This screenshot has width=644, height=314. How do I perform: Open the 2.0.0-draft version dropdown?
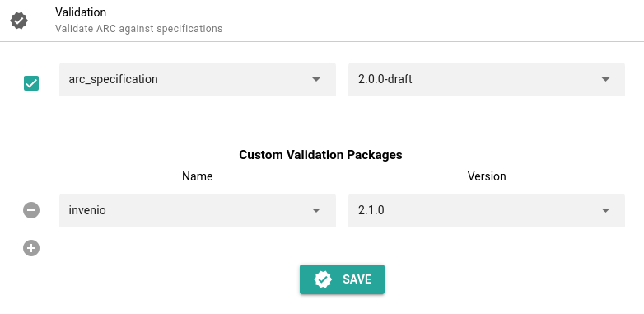tap(487, 79)
